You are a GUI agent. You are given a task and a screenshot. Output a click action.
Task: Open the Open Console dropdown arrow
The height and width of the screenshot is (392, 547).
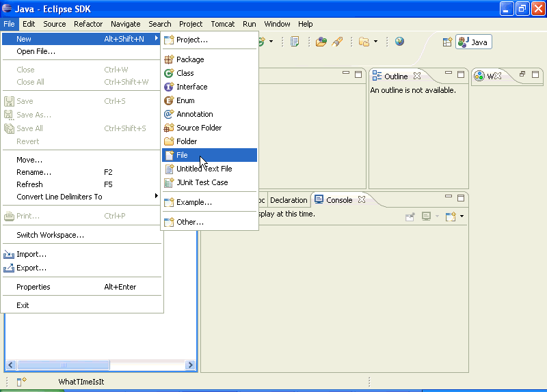coord(462,217)
